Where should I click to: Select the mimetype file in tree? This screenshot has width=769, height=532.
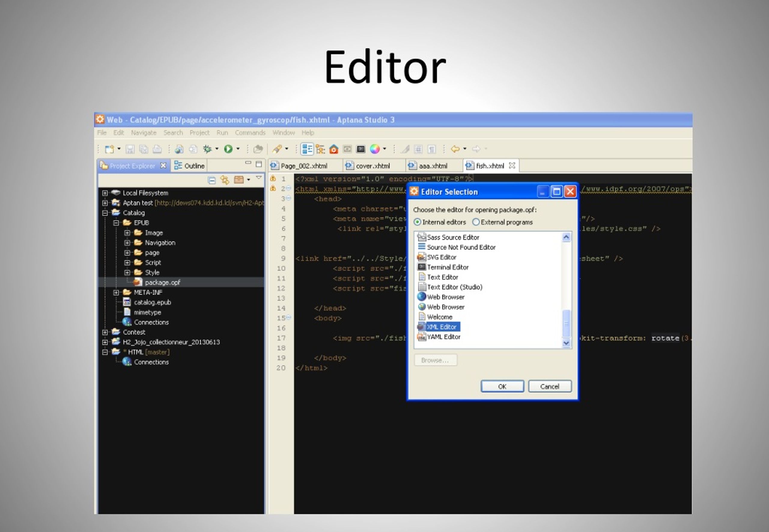[142, 312]
